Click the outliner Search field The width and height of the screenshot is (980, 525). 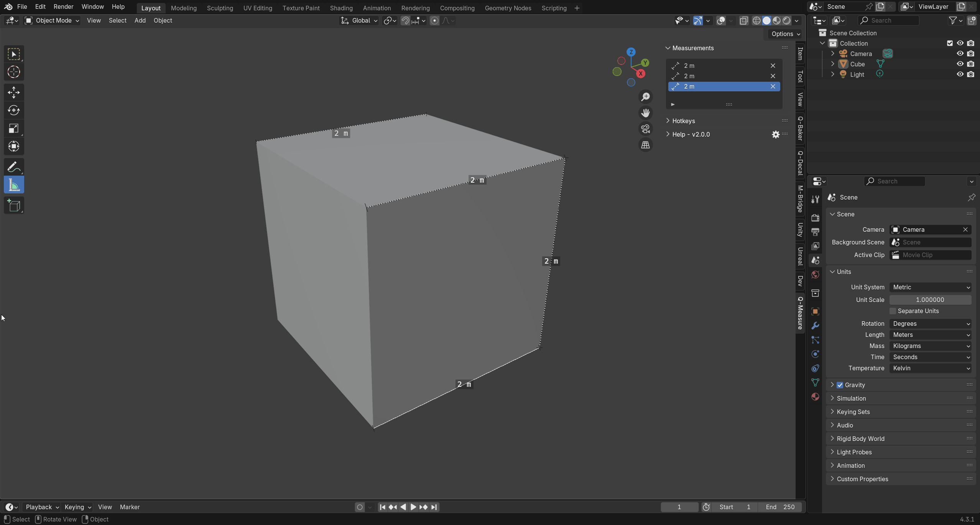(x=888, y=21)
